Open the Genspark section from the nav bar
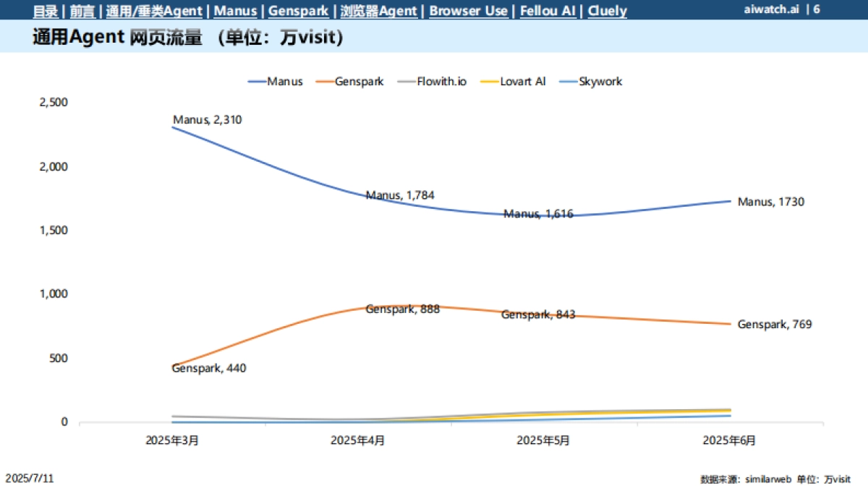868x488 pixels. tap(298, 11)
